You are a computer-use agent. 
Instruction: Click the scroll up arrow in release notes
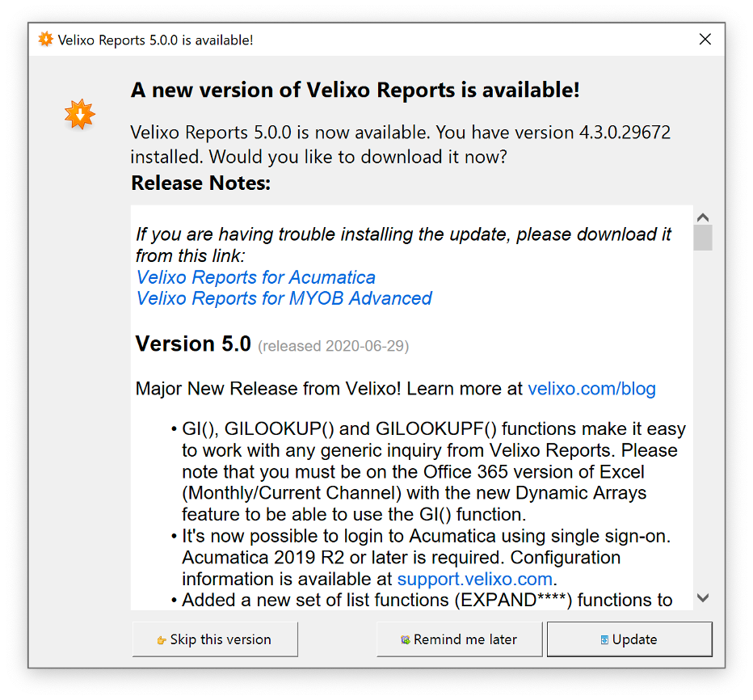coord(703,217)
